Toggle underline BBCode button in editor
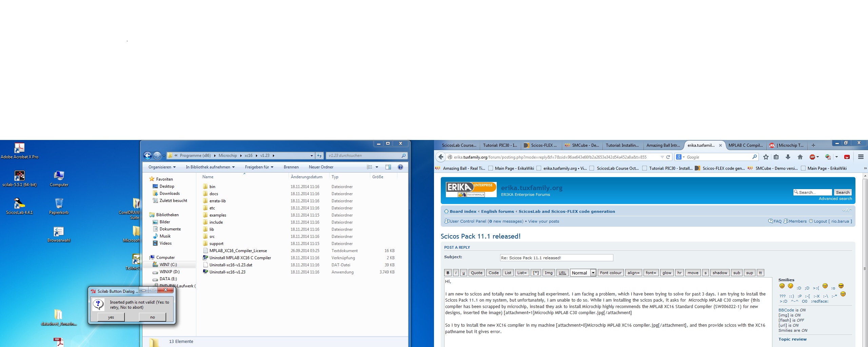This screenshot has height=347, width=868. pos(463,273)
